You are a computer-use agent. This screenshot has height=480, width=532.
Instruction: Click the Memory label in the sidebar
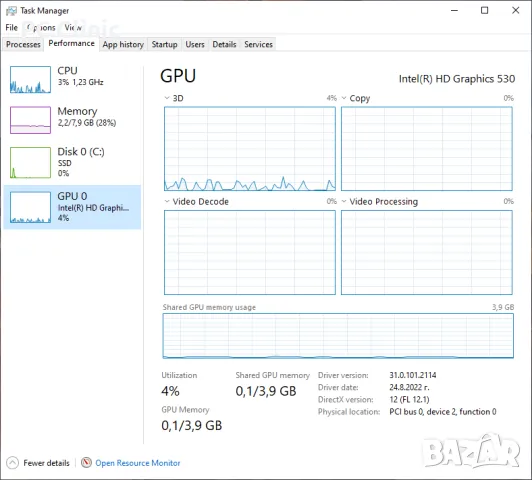(77, 111)
